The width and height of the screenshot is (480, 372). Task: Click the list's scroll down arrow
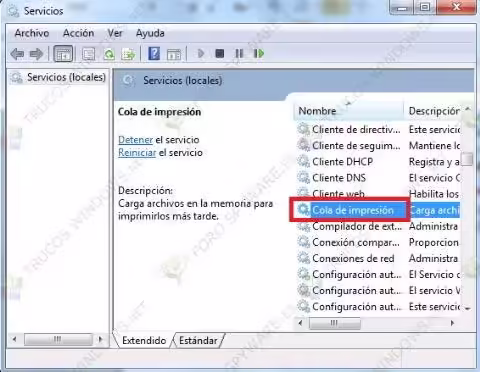pyautogui.click(x=467, y=308)
